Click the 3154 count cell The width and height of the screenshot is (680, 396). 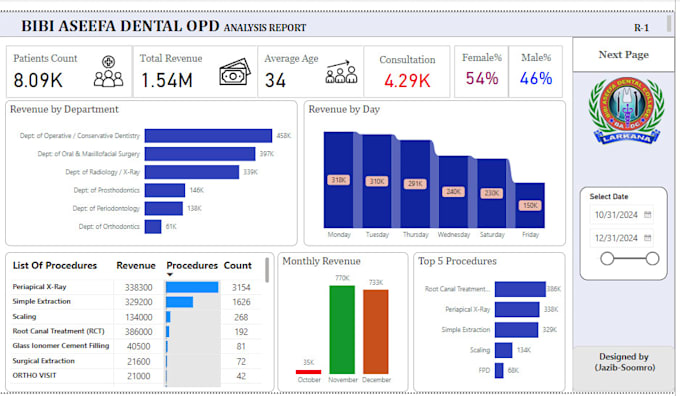coord(241,288)
